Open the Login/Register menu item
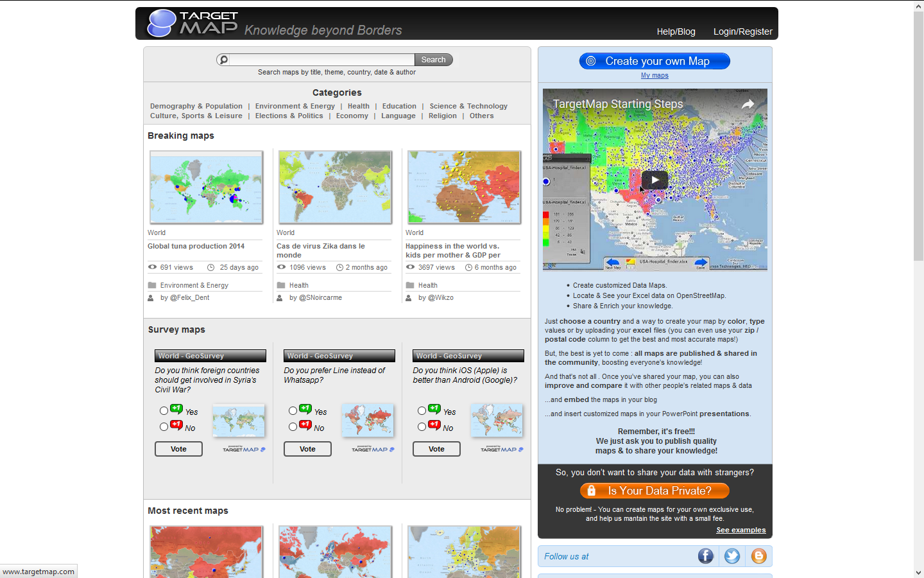The width and height of the screenshot is (924, 578). point(742,31)
